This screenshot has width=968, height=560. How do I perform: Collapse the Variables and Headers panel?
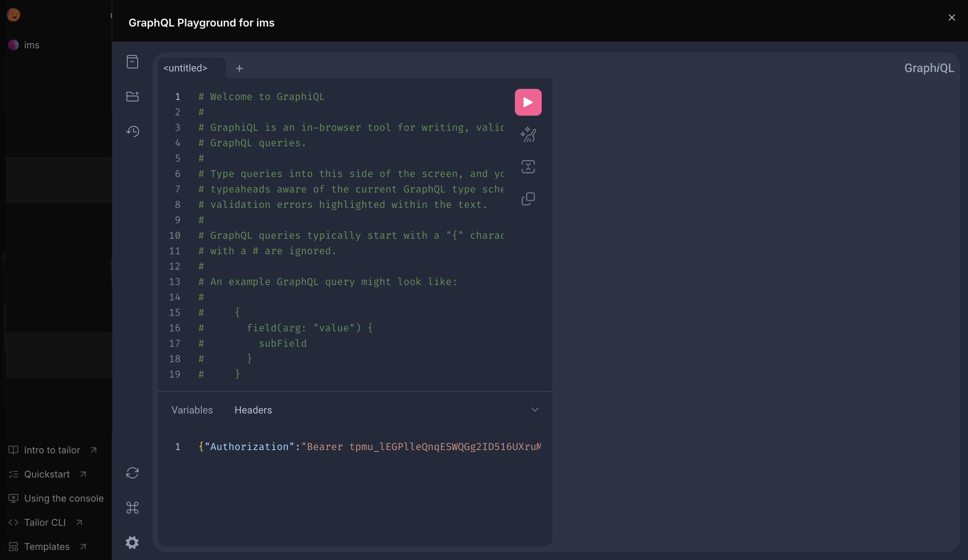click(535, 409)
